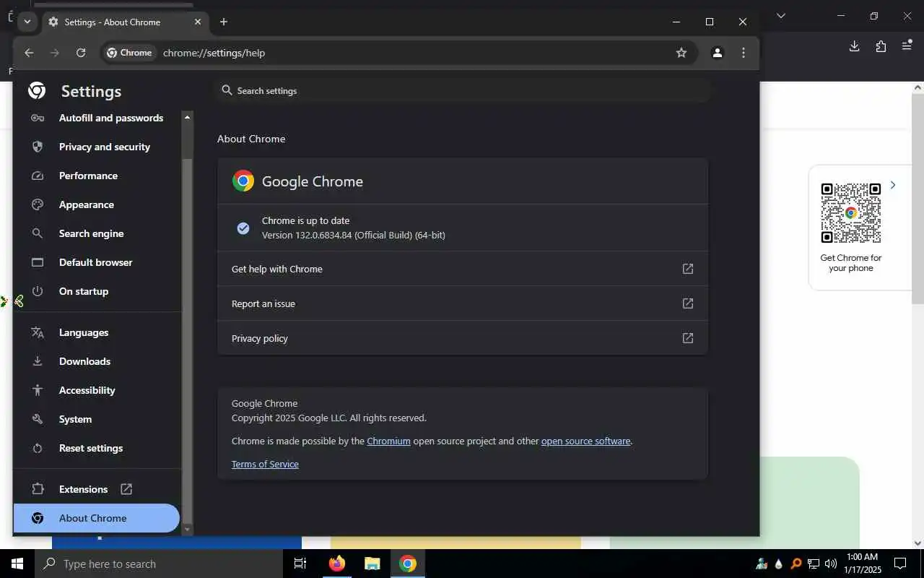Screen dimensions: 924x578
Task: Click the Accessibility person icon
Action: pos(38,390)
